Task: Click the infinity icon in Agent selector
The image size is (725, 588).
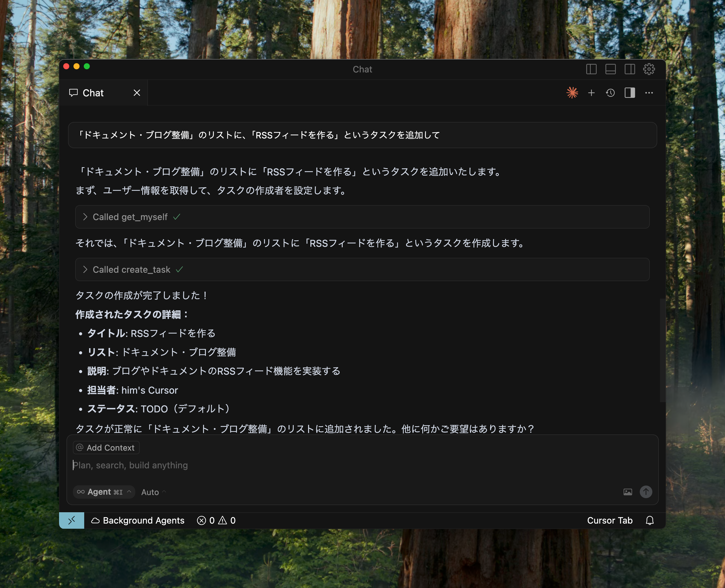Action: (x=81, y=492)
